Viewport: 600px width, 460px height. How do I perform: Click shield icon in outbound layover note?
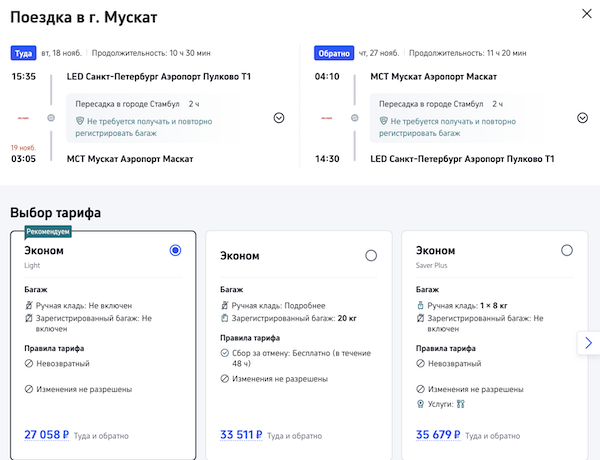[78, 121]
